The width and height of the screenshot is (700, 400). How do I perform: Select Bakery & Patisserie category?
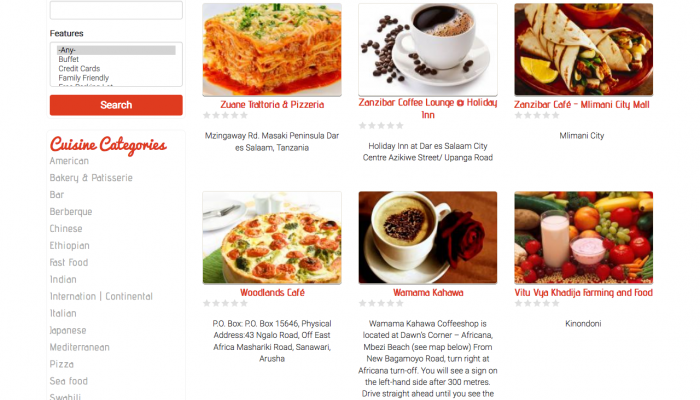click(91, 178)
